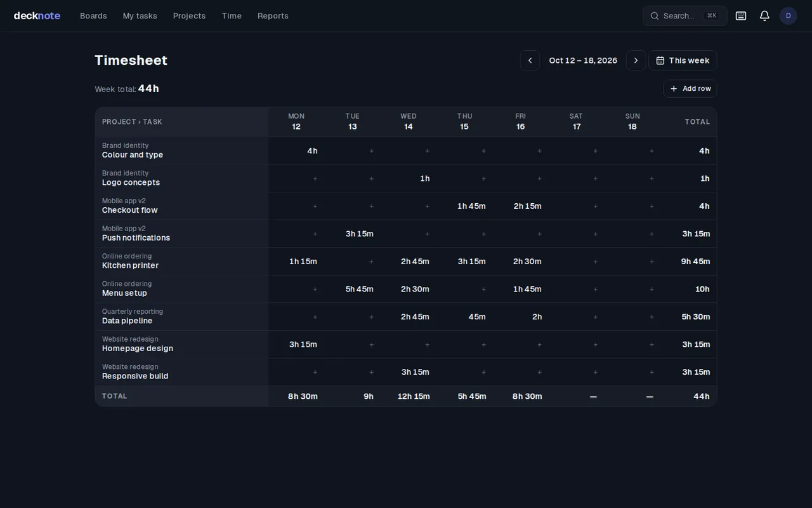Add time to Menu setup Thursday

[x=483, y=289]
